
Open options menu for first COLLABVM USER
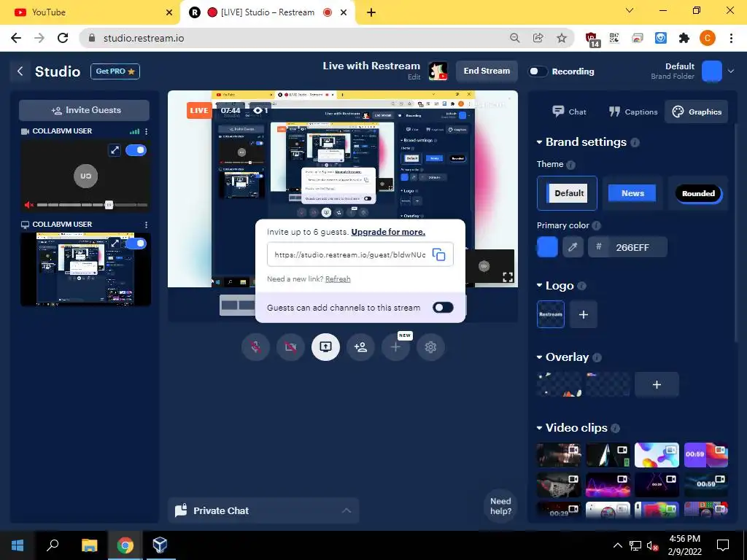coord(146,131)
